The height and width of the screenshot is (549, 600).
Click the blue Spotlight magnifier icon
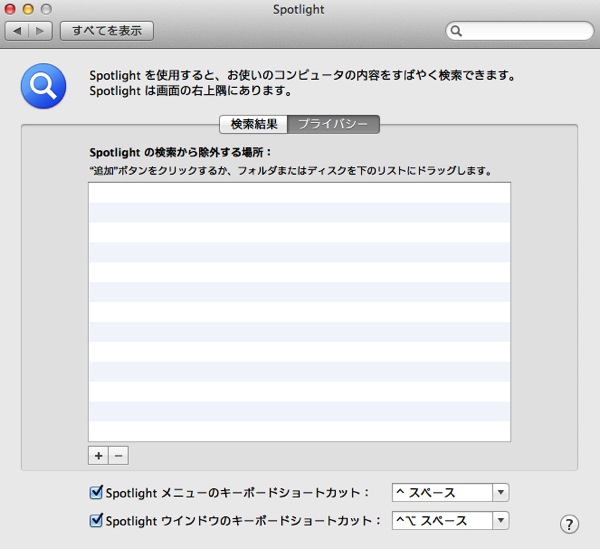click(43, 86)
